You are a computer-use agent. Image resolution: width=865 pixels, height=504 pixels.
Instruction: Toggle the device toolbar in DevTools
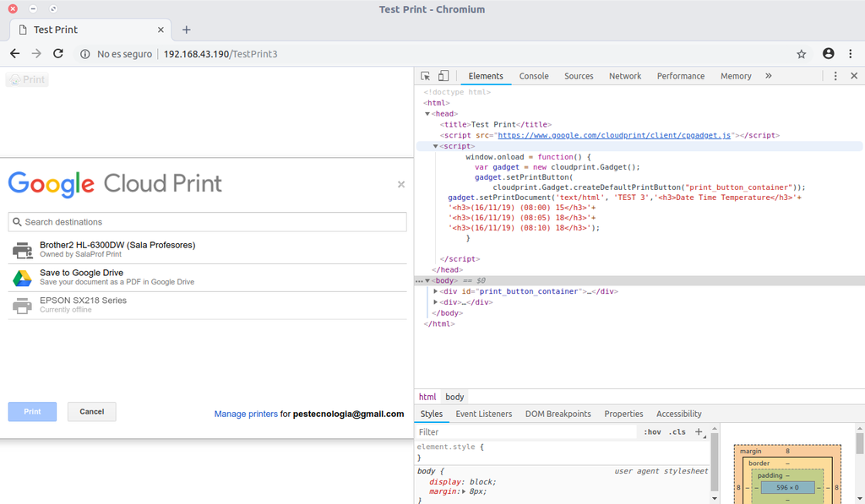[443, 76]
